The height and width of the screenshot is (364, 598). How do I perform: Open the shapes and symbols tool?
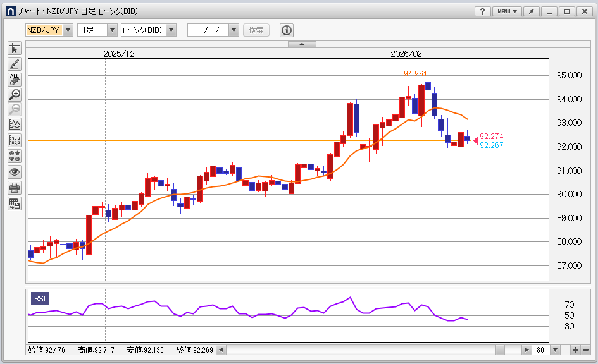[15, 155]
